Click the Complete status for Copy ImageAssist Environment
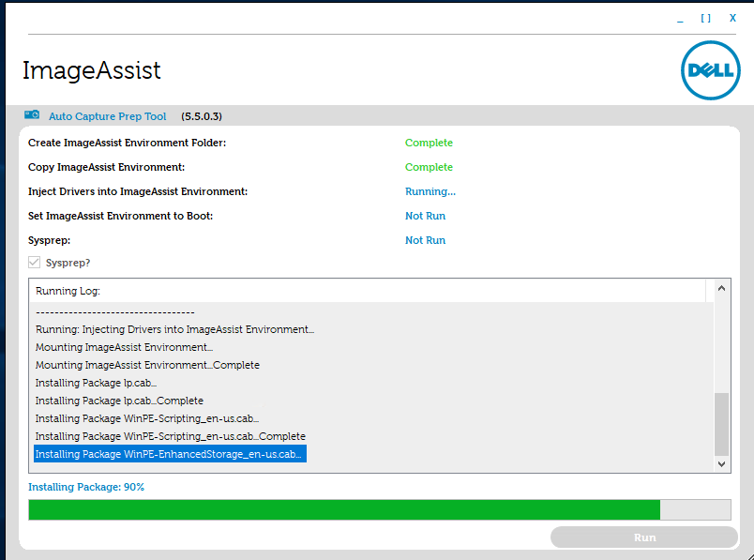 429,167
